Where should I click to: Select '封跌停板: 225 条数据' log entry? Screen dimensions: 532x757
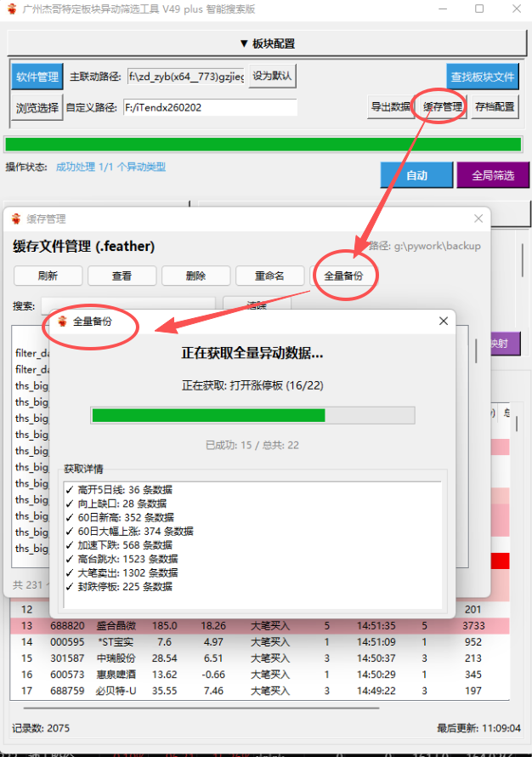click(119, 587)
